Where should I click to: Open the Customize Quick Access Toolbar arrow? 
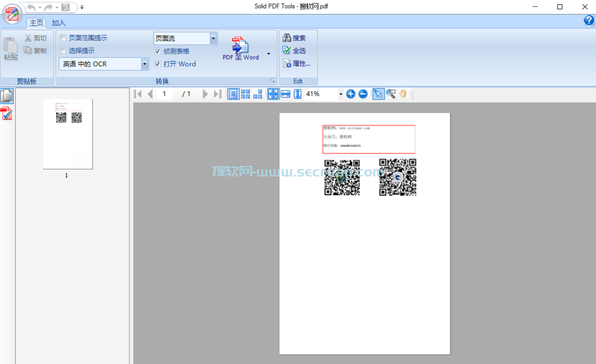(x=82, y=8)
